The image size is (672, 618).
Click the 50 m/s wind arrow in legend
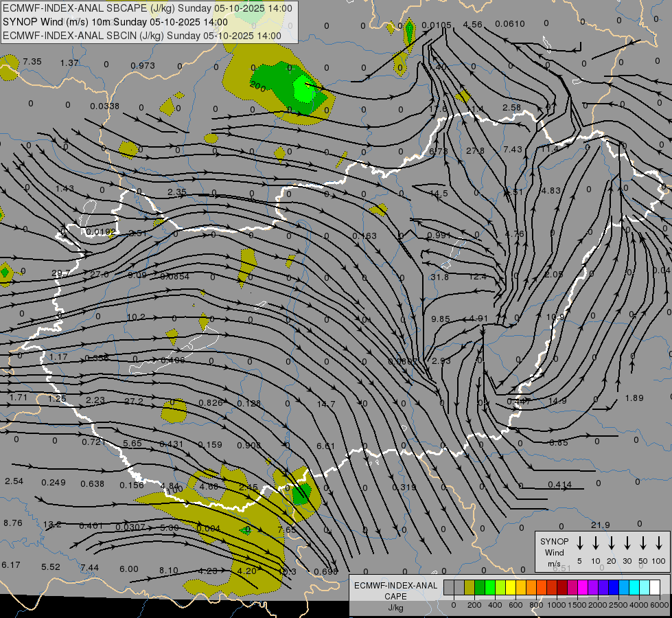pos(643,543)
